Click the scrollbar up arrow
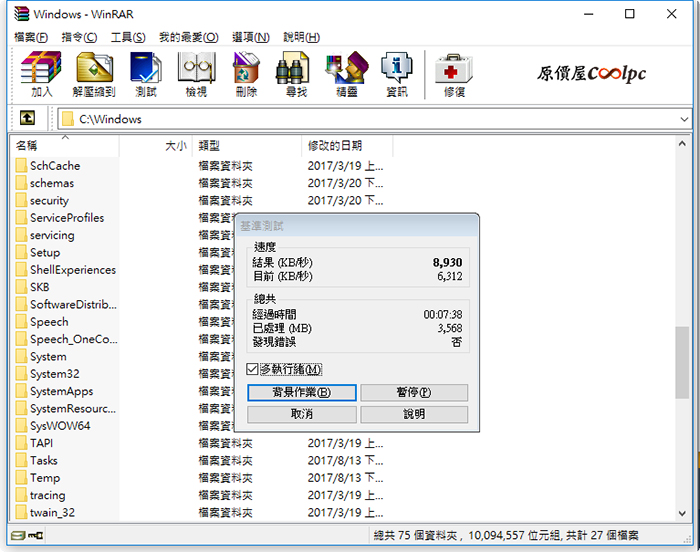The image size is (700, 552). [682, 144]
